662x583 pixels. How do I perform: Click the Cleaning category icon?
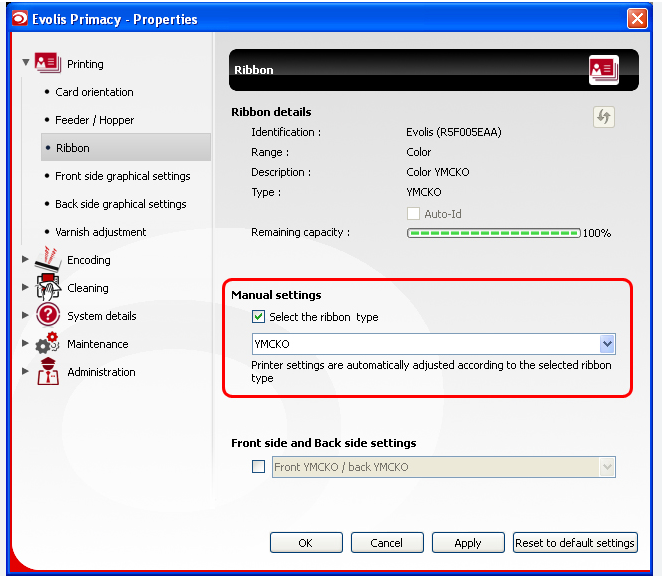pos(48,287)
